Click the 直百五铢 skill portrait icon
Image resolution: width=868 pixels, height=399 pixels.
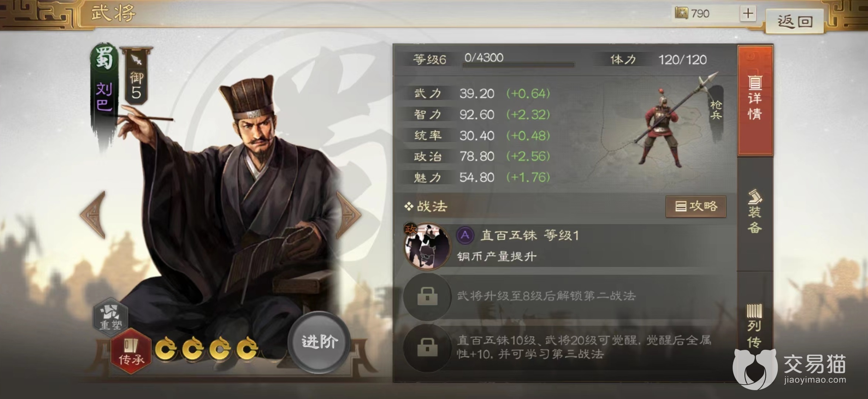pyautogui.click(x=428, y=246)
